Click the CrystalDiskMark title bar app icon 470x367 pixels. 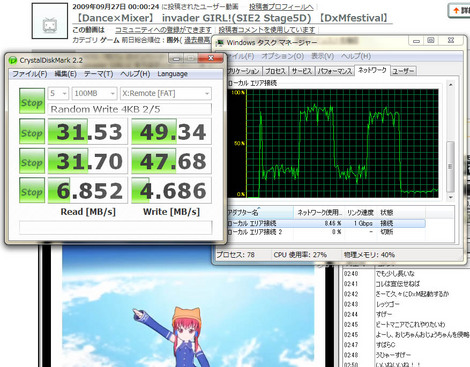(13, 60)
